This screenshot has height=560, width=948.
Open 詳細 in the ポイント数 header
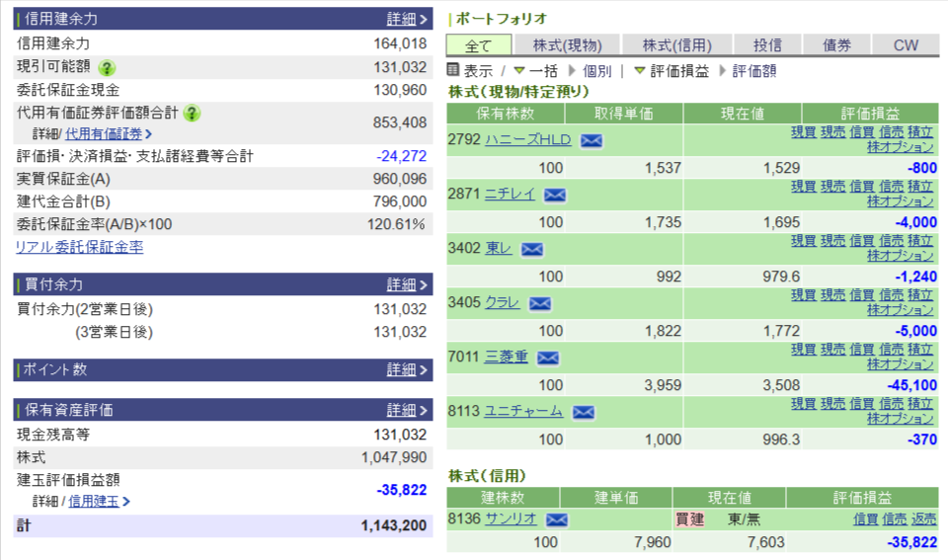pyautogui.click(x=402, y=369)
